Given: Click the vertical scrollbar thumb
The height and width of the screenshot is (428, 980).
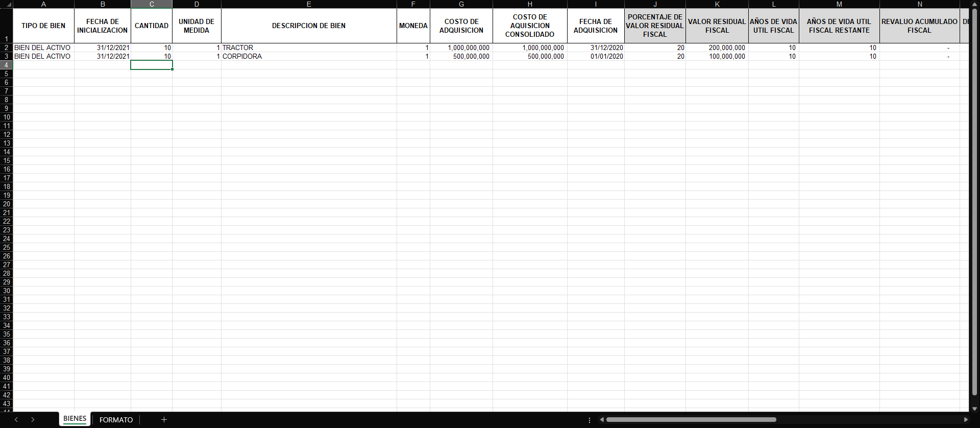Looking at the screenshot, I should click(x=974, y=204).
